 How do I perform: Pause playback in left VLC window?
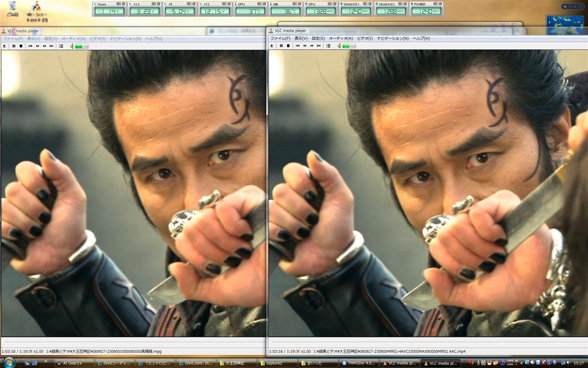pos(14,46)
